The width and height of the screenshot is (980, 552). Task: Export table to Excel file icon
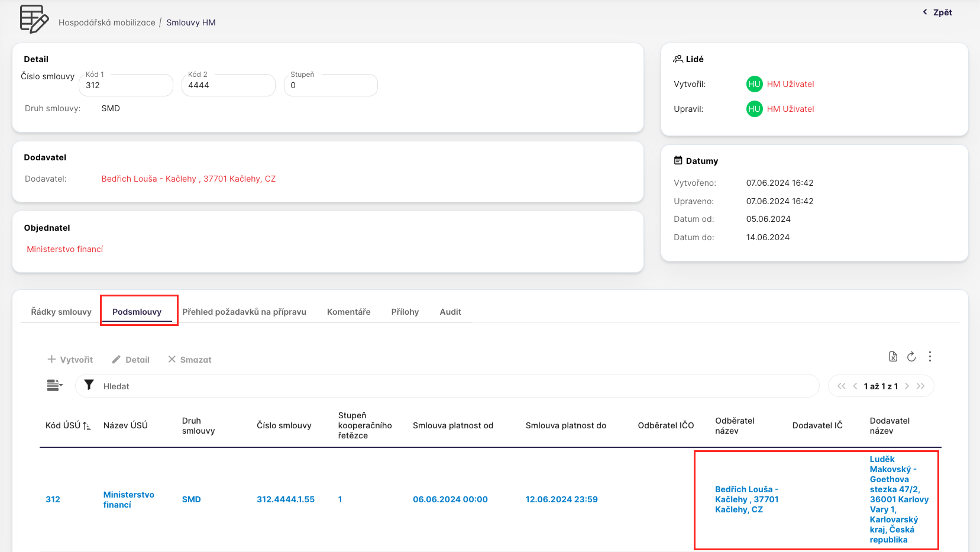893,357
